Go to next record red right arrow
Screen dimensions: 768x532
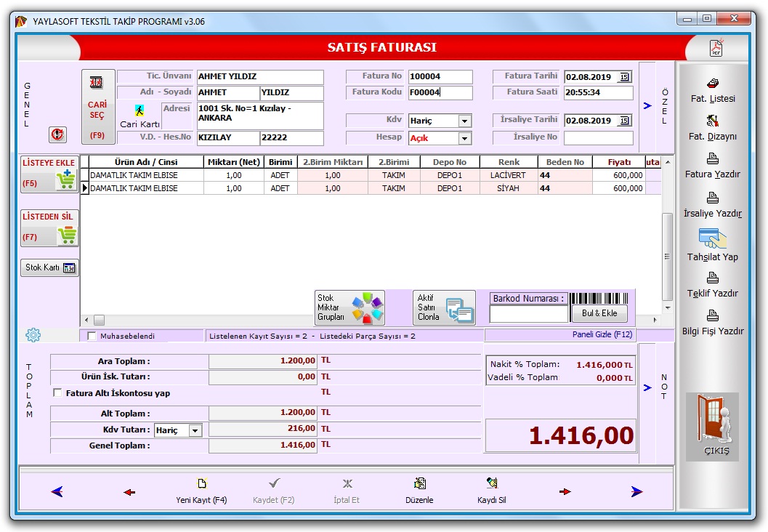tap(565, 491)
